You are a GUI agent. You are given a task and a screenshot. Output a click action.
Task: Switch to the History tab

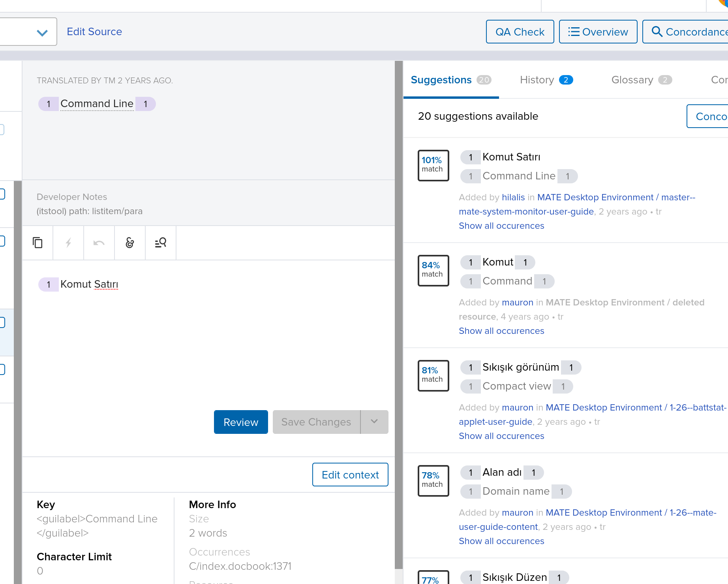click(x=537, y=80)
